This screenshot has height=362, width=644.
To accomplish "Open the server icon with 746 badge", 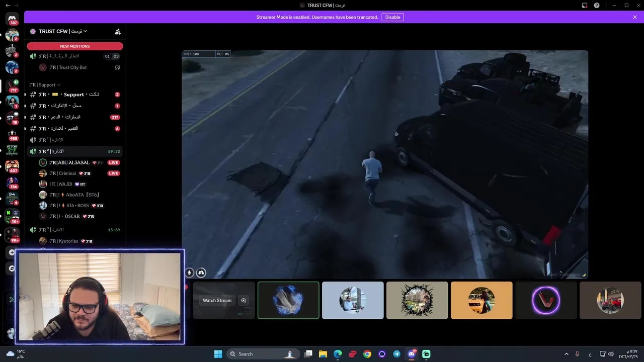I will coord(12,182).
